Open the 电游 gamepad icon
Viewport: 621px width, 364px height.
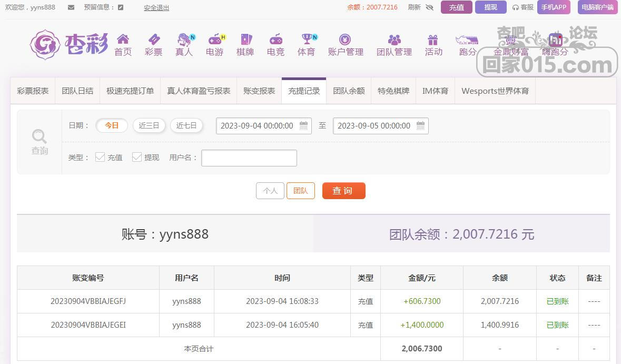pos(214,40)
